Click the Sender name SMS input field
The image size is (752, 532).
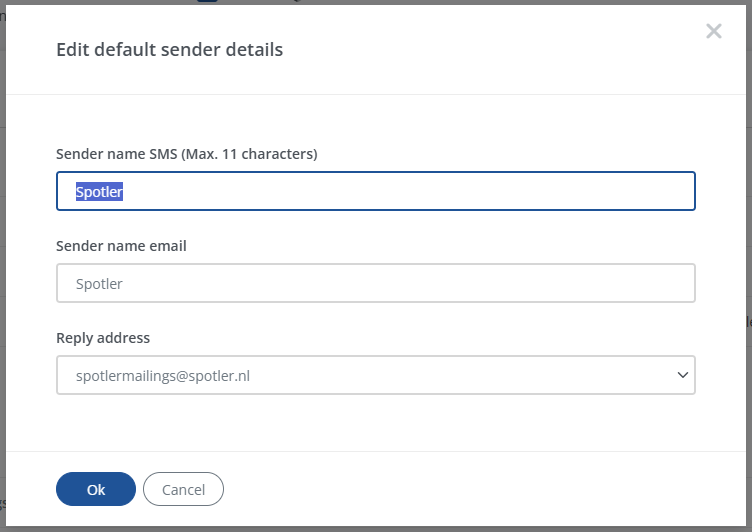tap(375, 191)
